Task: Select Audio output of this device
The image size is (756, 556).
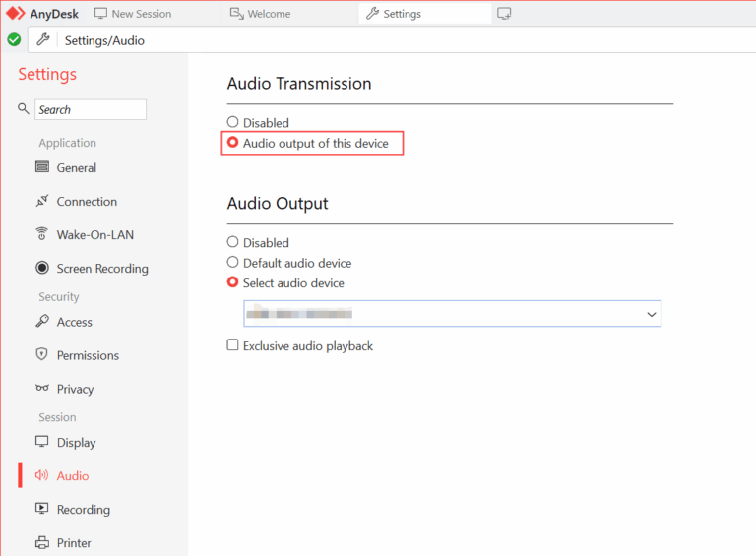Action: coord(233,142)
